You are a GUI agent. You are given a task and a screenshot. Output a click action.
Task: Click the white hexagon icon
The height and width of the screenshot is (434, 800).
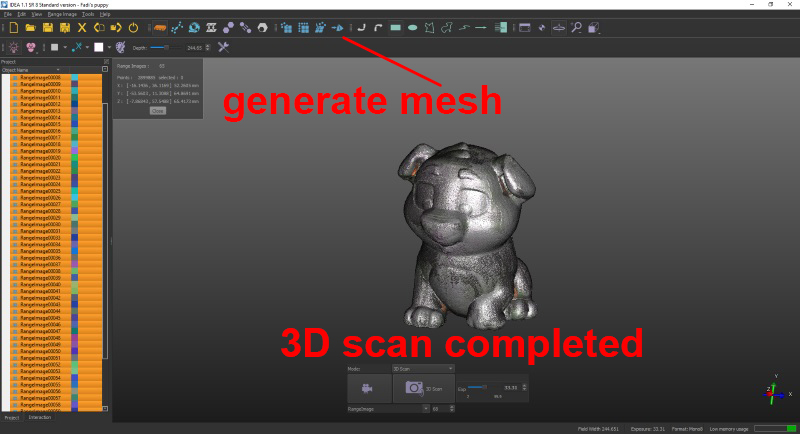point(262,28)
